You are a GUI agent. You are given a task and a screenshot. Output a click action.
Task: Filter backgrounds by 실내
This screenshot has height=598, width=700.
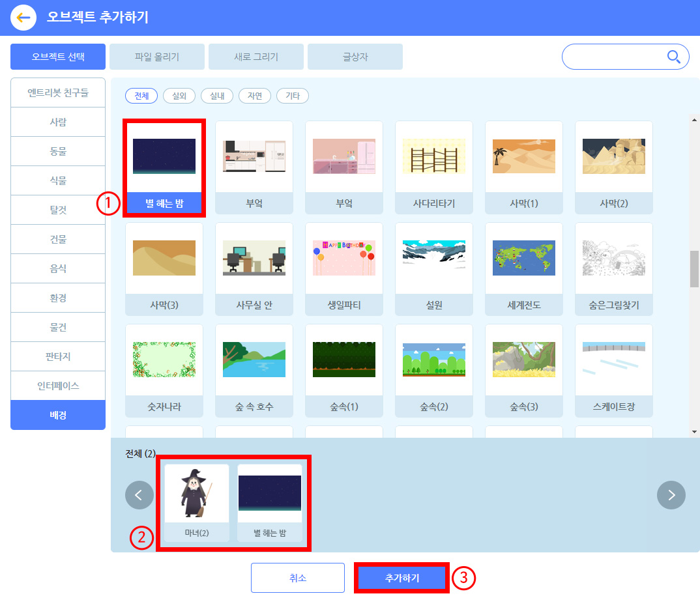[217, 96]
